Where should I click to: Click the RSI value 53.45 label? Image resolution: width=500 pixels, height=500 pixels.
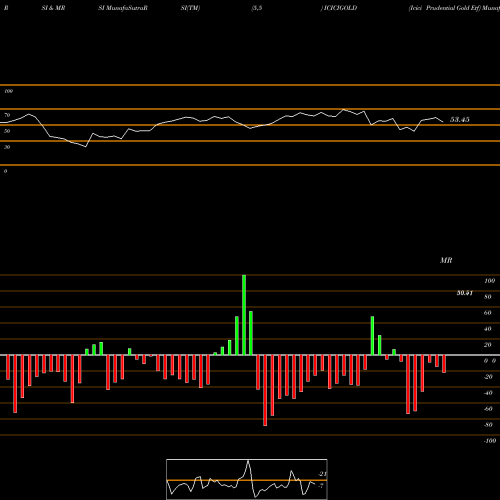(x=460, y=119)
